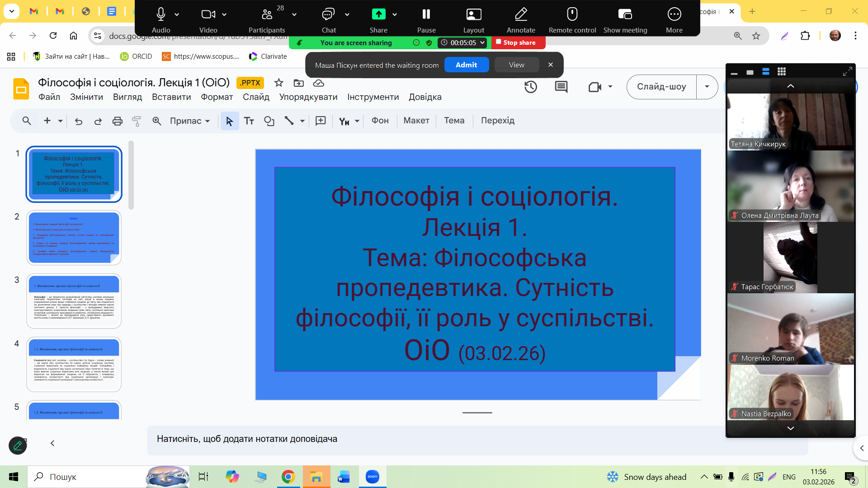Click the undo arrow in Slides toolbar
This screenshot has width=868, height=488.
79,121
